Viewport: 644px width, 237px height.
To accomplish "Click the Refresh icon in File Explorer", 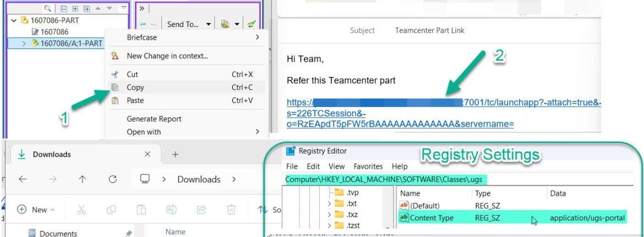I will pyautogui.click(x=112, y=179).
